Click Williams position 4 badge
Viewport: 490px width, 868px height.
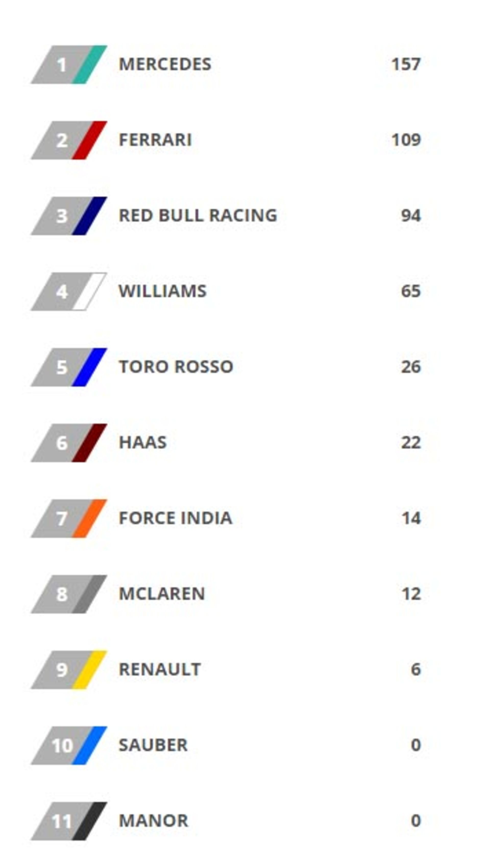coord(69,292)
